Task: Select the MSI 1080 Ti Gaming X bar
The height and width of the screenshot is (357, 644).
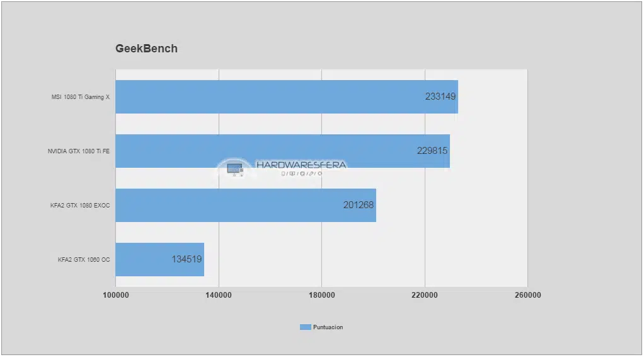Action: [x=287, y=97]
